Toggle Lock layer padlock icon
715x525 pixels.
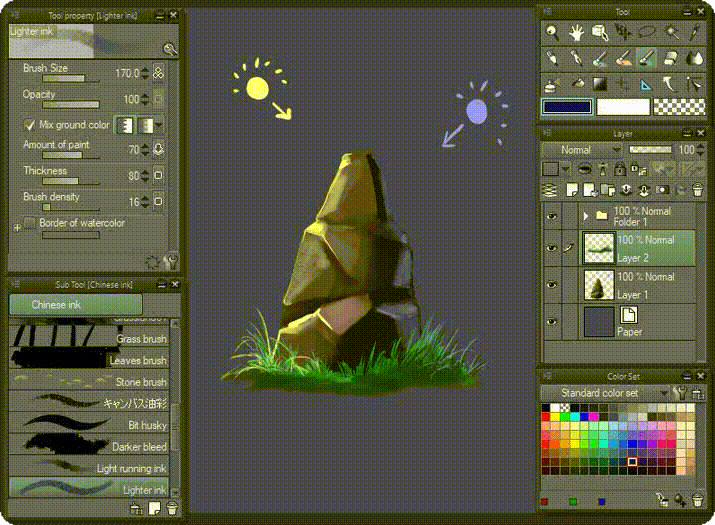pyautogui.click(x=619, y=169)
